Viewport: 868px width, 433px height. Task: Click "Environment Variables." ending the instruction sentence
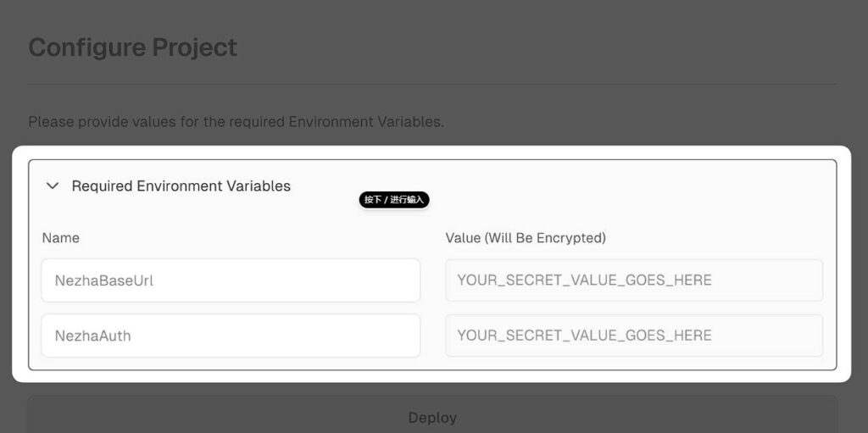point(366,122)
